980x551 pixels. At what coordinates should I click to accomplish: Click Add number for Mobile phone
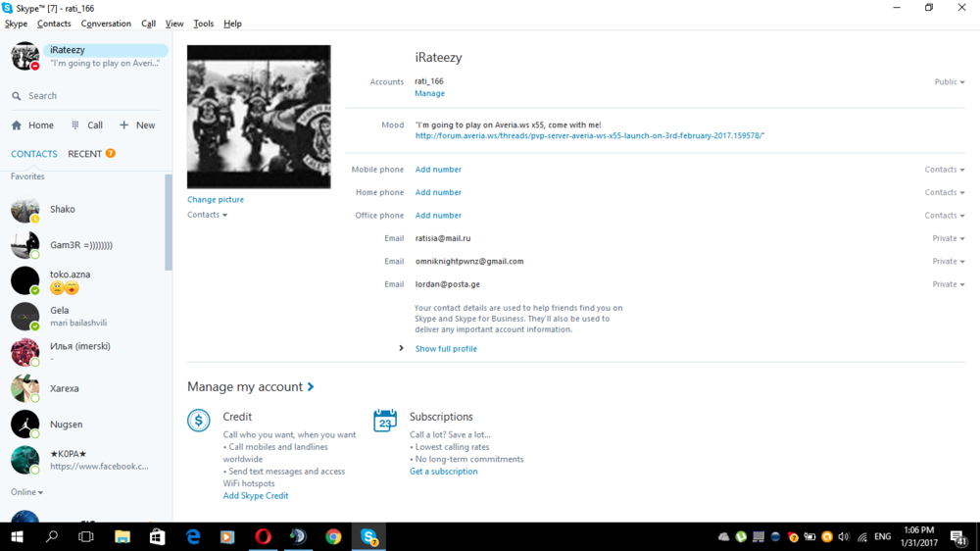tap(438, 170)
